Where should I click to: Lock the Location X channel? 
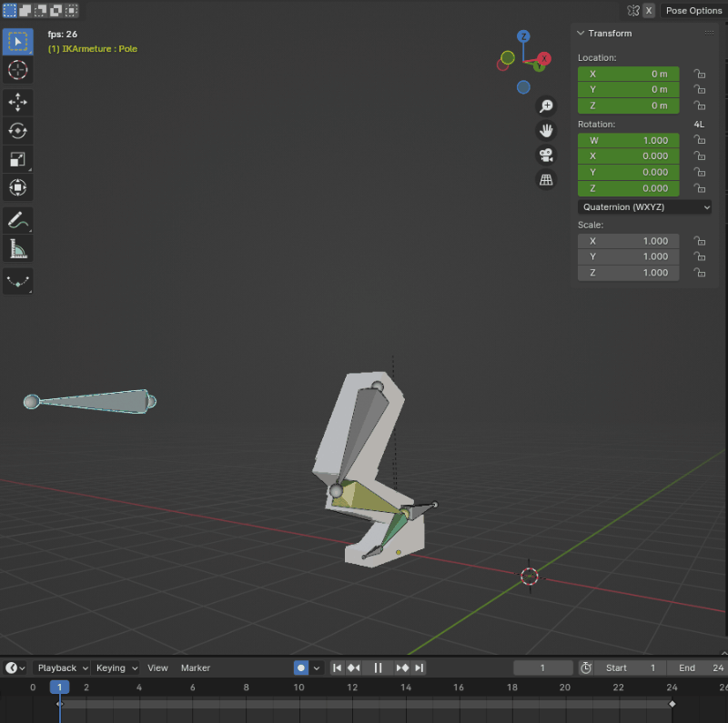(699, 74)
